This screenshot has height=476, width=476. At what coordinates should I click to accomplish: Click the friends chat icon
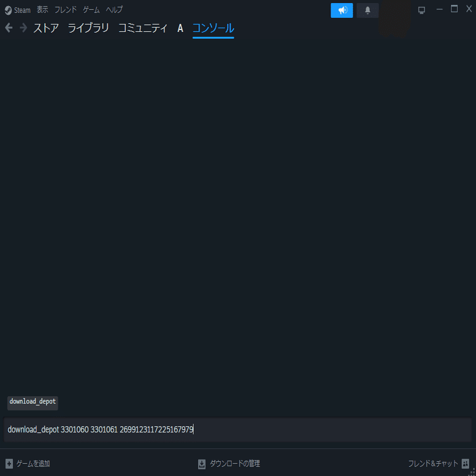(465, 464)
